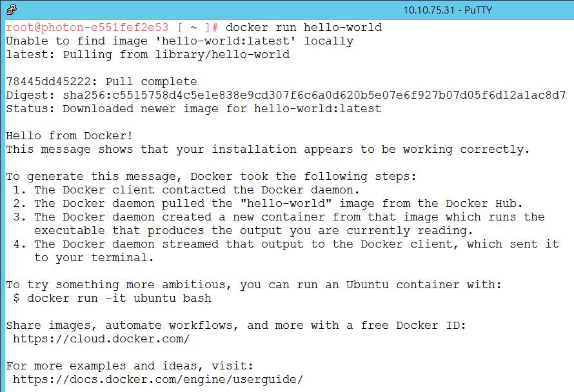Click step 2 about pulling hello-world image
Screen dimensions: 574x392
[268, 204]
